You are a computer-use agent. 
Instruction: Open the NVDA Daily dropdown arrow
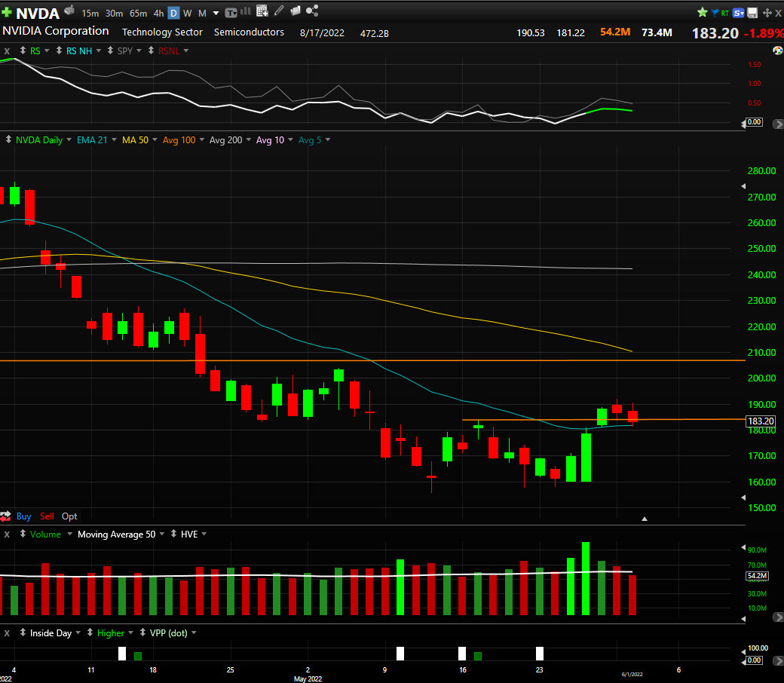(x=69, y=140)
